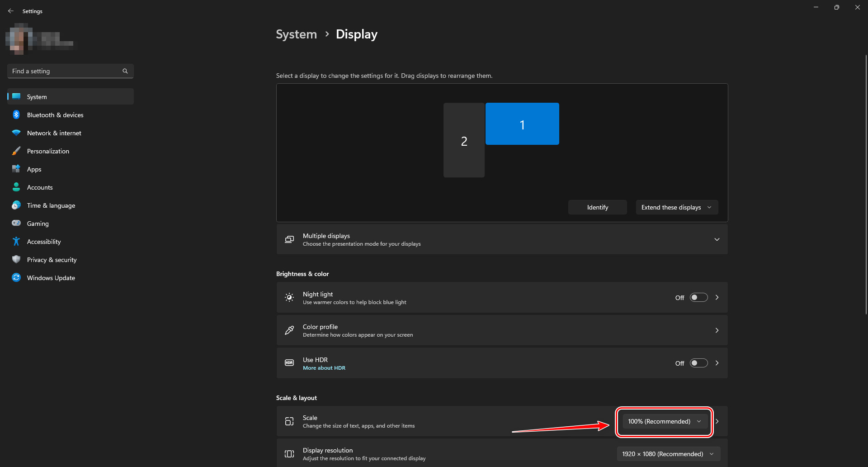The height and width of the screenshot is (467, 868).
Task: Expand the Multiple displays section
Action: click(717, 239)
